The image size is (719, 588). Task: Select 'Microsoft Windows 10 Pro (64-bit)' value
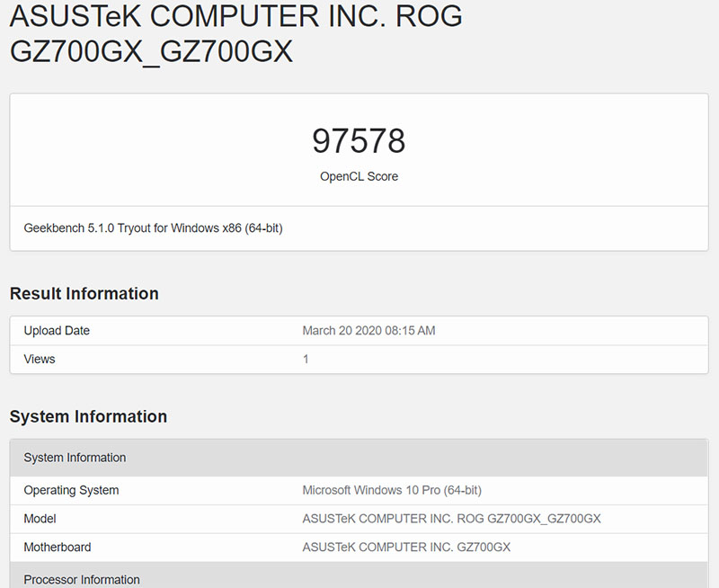click(x=392, y=491)
